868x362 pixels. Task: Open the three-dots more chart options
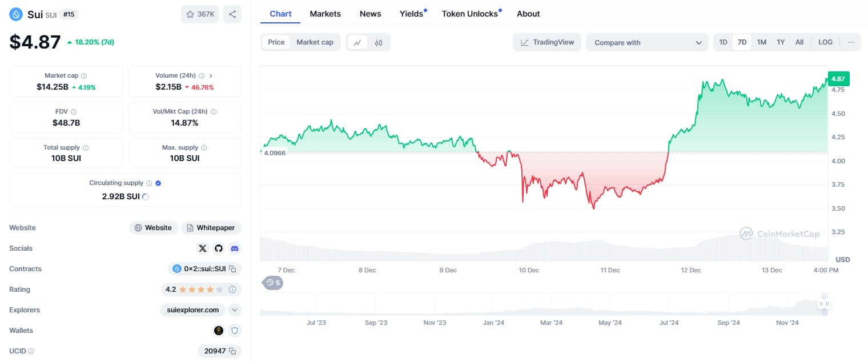(851, 42)
